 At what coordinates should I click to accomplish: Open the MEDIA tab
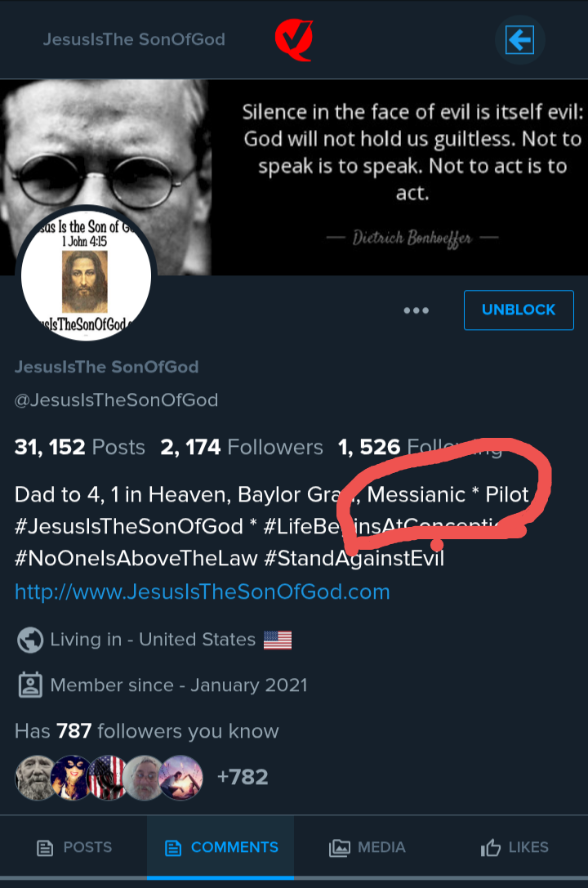coord(367,848)
